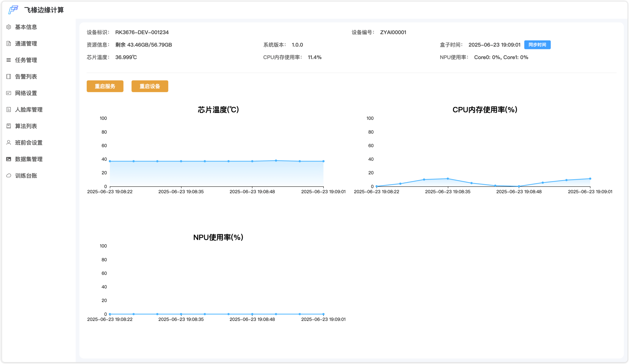
Task: Click the 人脸库管理 file icon
Action: (x=9, y=109)
